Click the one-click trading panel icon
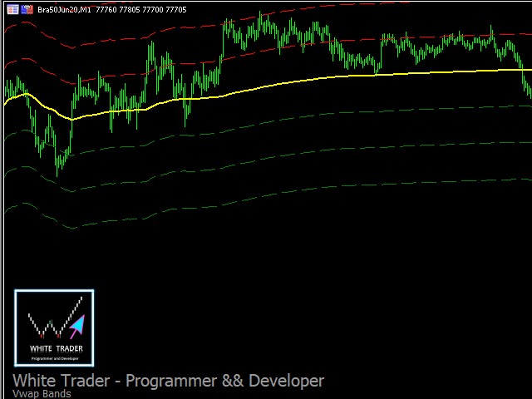 point(12,9)
